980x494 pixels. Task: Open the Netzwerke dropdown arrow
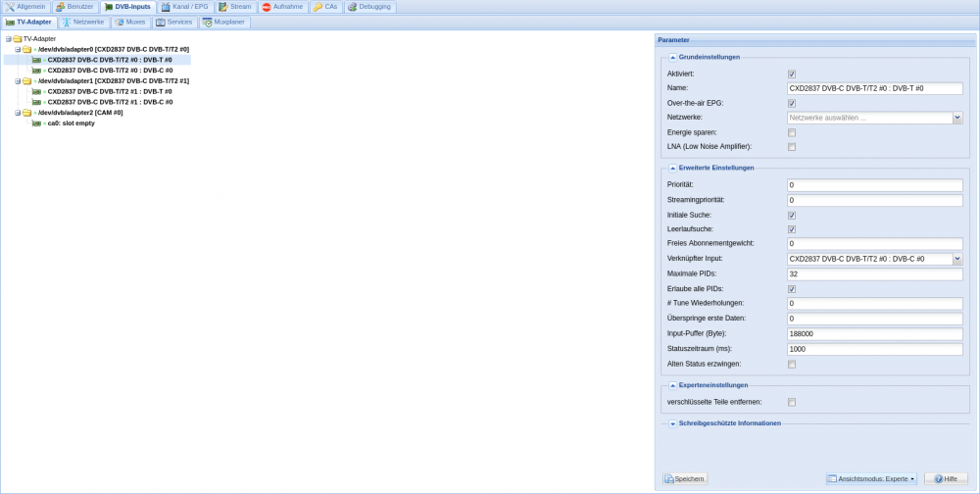[x=957, y=118]
